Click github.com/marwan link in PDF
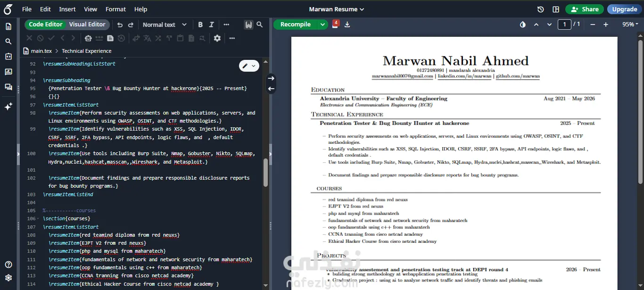This screenshot has width=644, height=290. 518,76
